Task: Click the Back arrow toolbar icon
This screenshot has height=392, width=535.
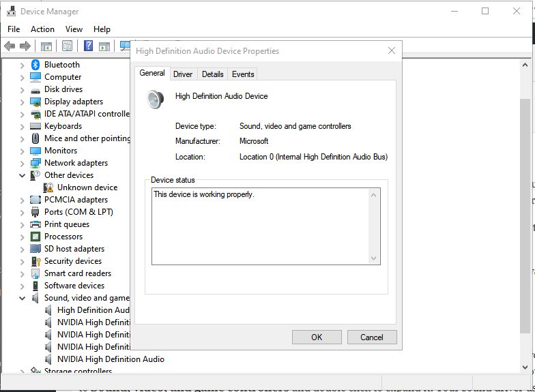Action: 10,46
